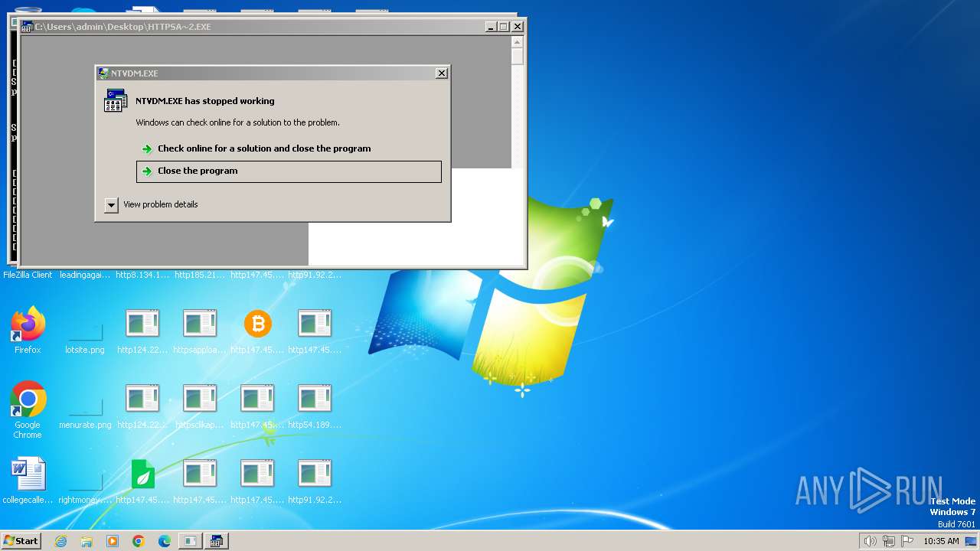The width and height of the screenshot is (980, 551).
Task: Open the volume control in system tray
Action: 870,541
